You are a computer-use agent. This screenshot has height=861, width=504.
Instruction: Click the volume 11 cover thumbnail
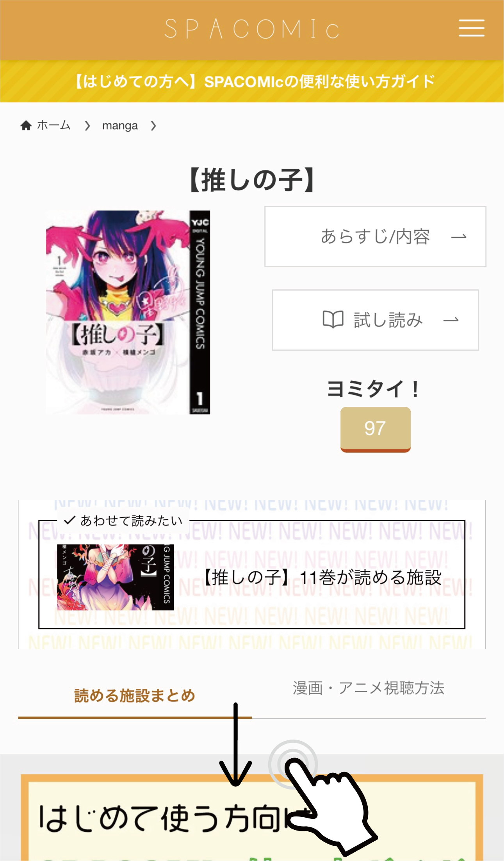point(115,577)
